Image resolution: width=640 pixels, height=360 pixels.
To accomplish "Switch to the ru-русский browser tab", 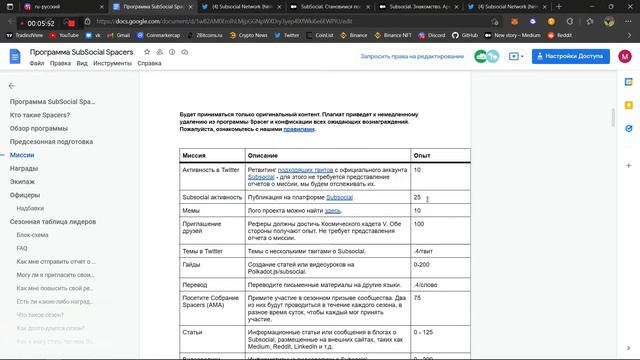I will (63, 7).
